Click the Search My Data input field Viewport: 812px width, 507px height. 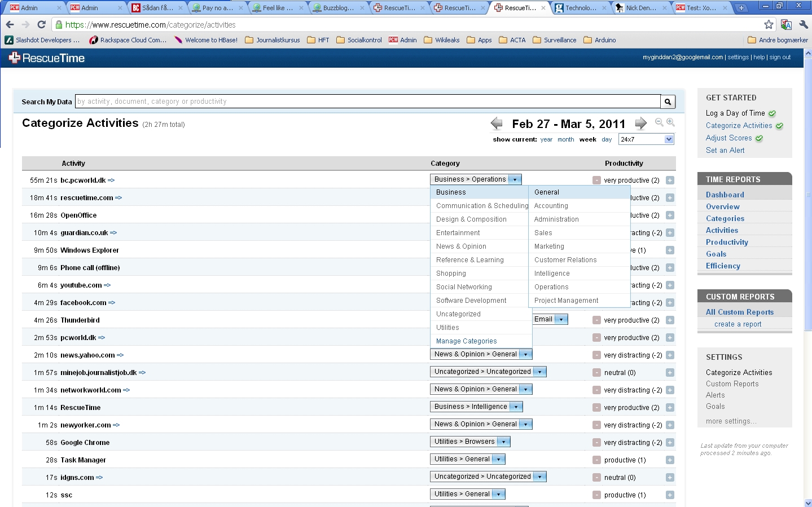[367, 102]
